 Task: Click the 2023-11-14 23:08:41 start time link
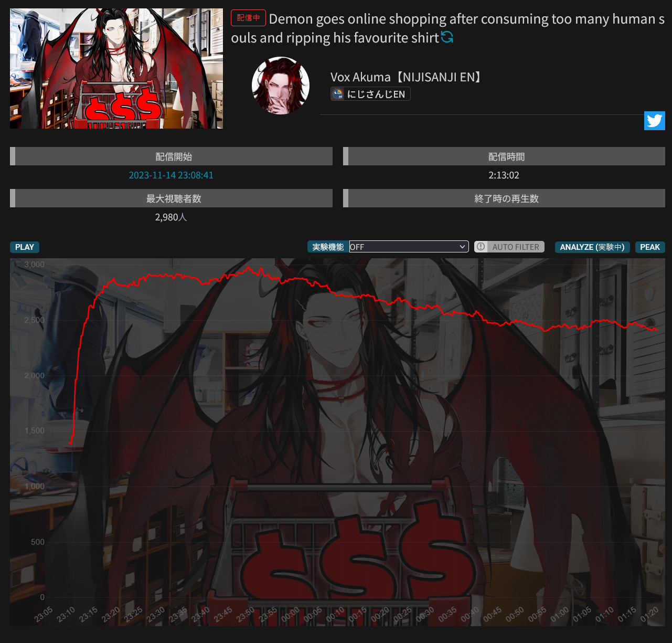[x=171, y=175]
